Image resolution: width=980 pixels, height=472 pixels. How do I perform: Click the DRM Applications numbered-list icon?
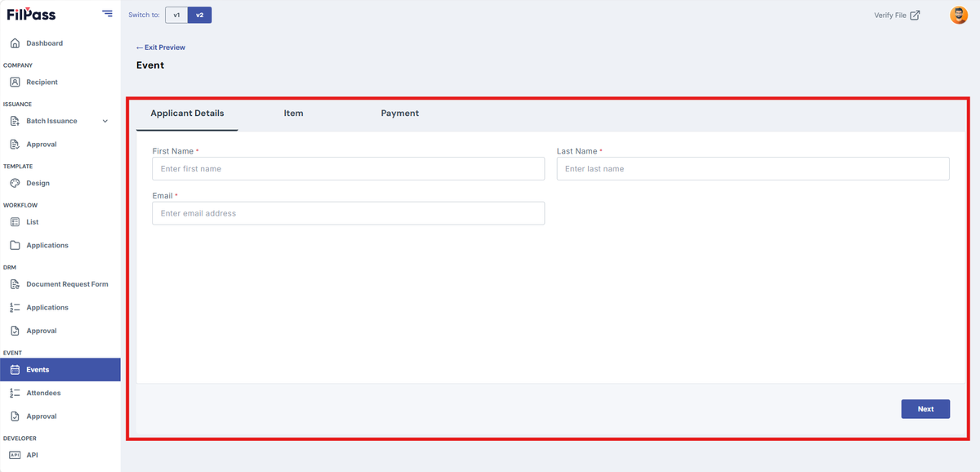pyautogui.click(x=15, y=308)
